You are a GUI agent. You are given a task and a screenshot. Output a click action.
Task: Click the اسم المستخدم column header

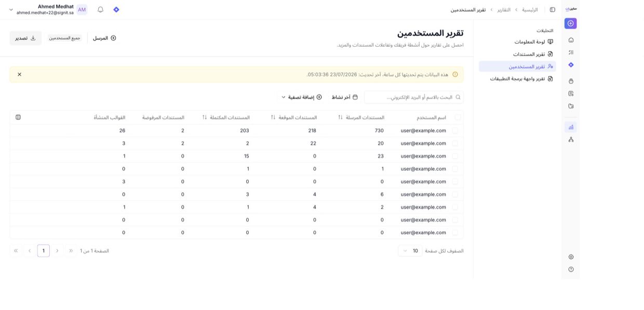431,117
